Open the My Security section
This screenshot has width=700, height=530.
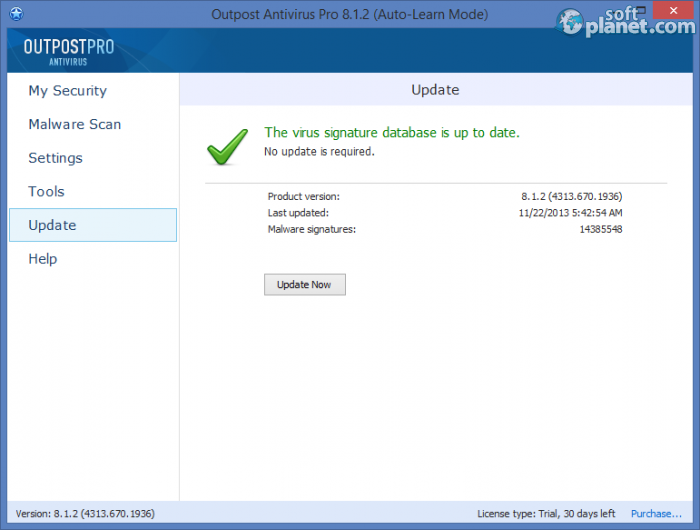(67, 91)
